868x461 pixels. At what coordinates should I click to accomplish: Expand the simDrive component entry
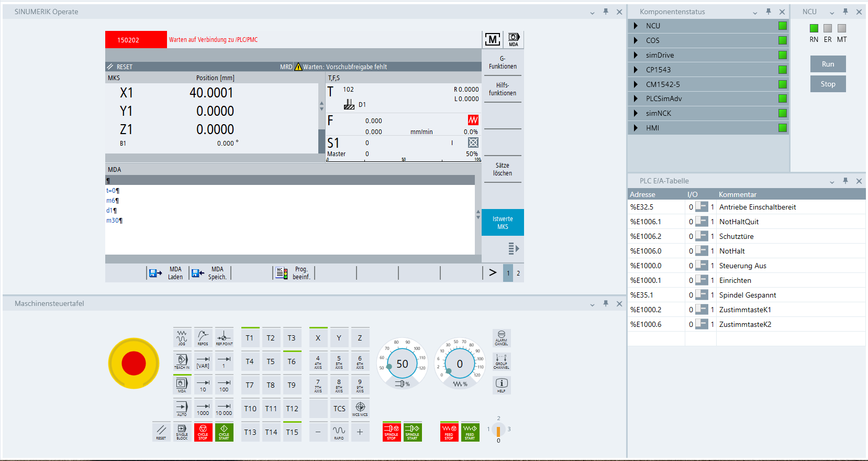pyautogui.click(x=636, y=55)
